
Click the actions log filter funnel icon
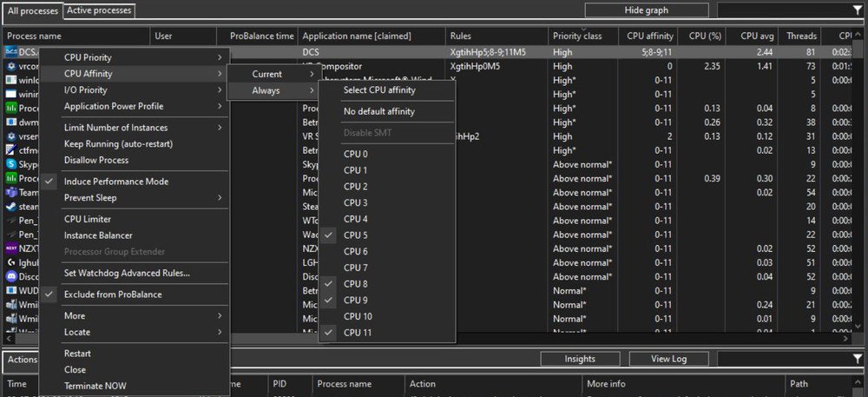858,359
